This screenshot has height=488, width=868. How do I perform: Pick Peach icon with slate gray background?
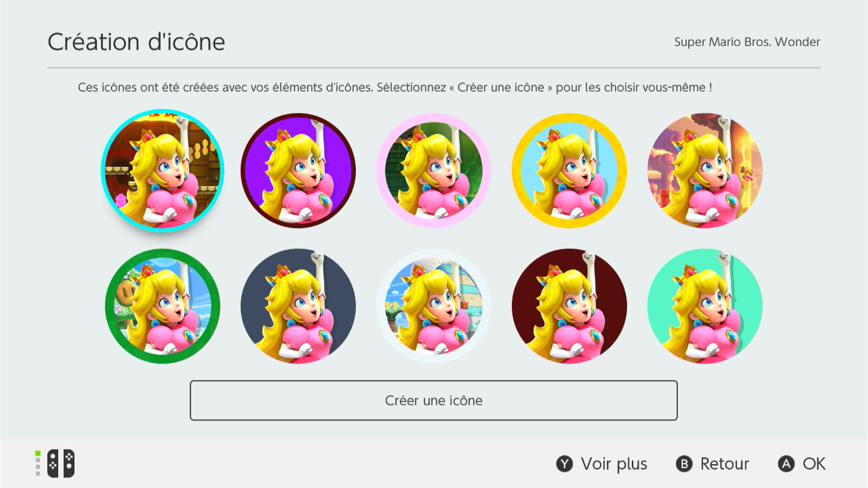point(298,306)
